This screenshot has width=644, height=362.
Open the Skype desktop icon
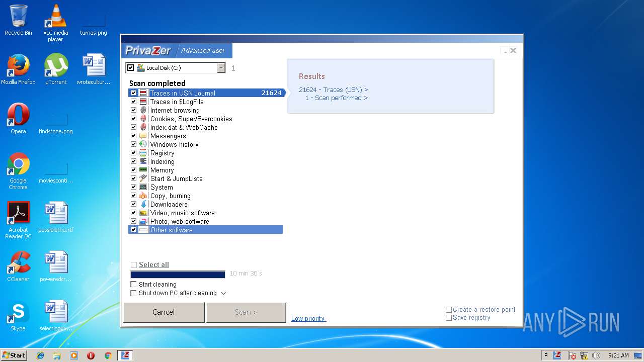tap(18, 316)
